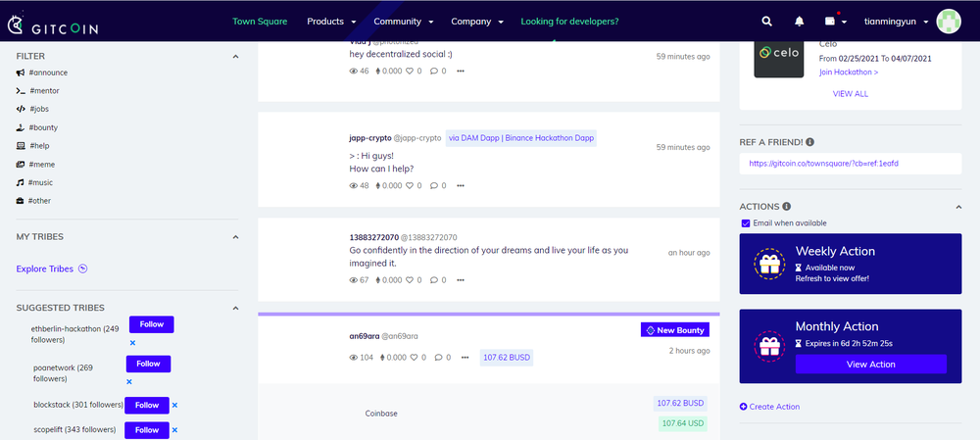Click the Monthly Action gift icon
The height and width of the screenshot is (440, 980).
pyautogui.click(x=768, y=346)
